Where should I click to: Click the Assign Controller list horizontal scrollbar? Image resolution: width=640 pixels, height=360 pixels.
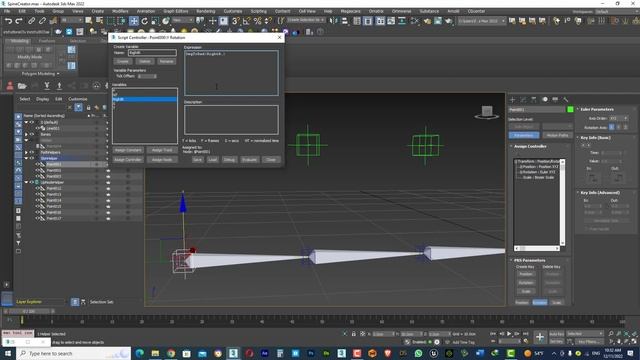[537, 248]
